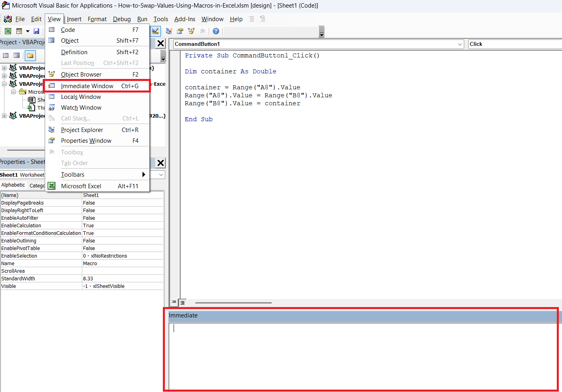Image resolution: width=562 pixels, height=392 pixels.
Task: Choose Locals Window from View menu
Action: [97, 97]
